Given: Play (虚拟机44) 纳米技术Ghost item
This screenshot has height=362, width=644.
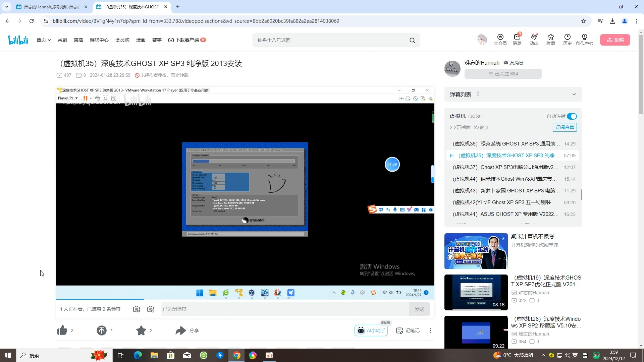Looking at the screenshot, I should (x=513, y=179).
